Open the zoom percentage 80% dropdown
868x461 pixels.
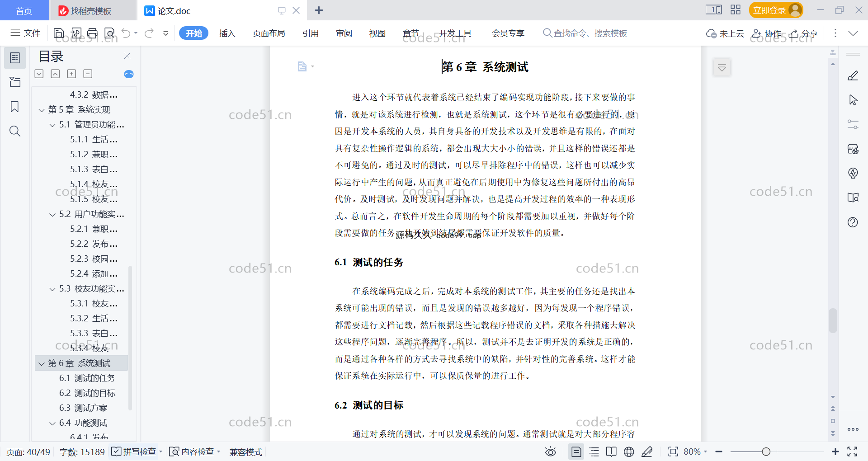point(695,452)
